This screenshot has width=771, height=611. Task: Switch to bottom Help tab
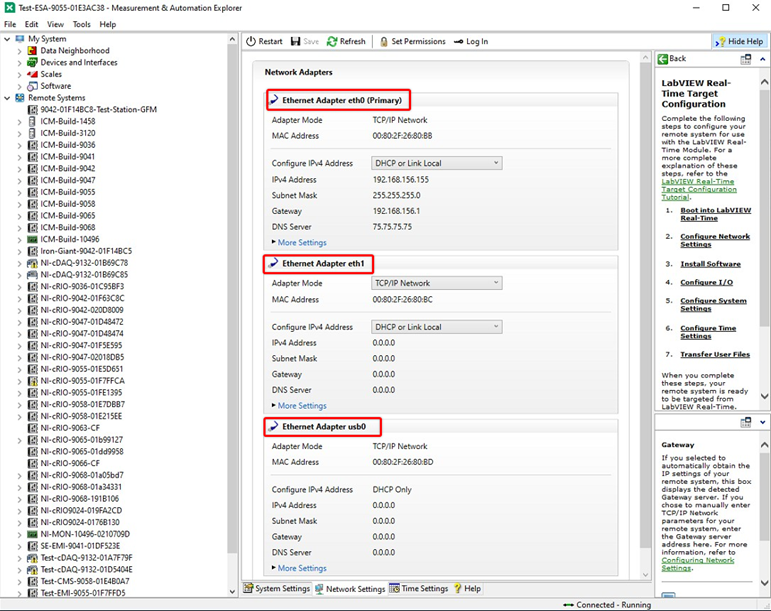click(468, 588)
